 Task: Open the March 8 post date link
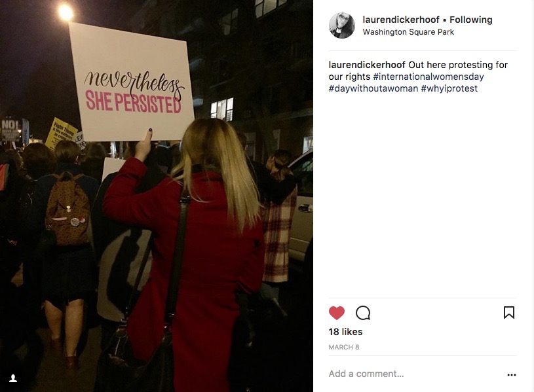[343, 347]
